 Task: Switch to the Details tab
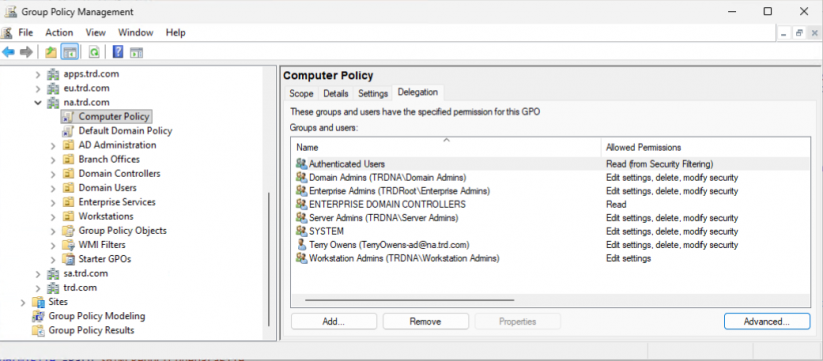(336, 93)
